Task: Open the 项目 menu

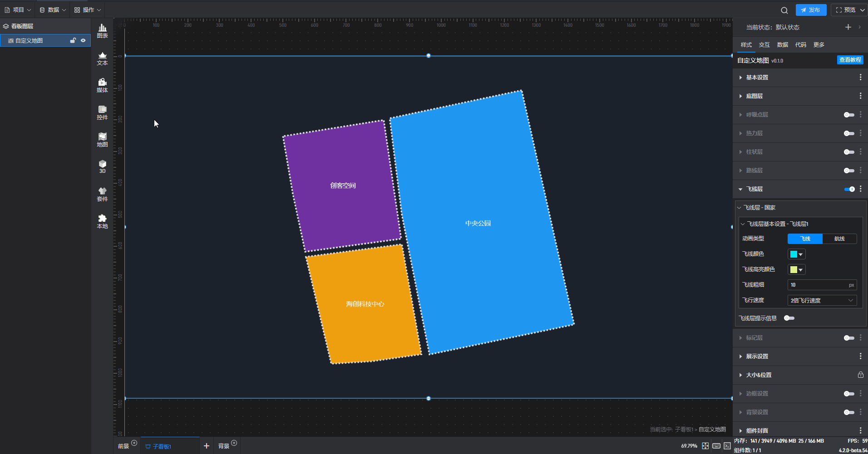Action: (18, 10)
